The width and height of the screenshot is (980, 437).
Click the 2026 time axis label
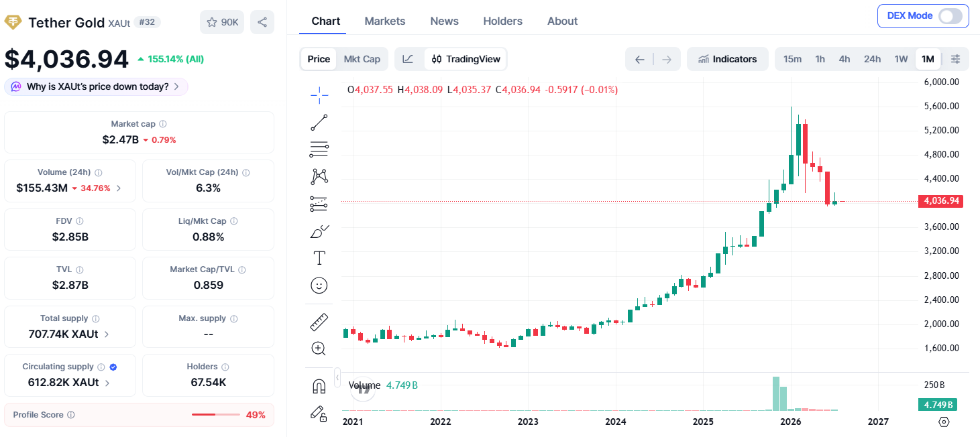tap(791, 422)
